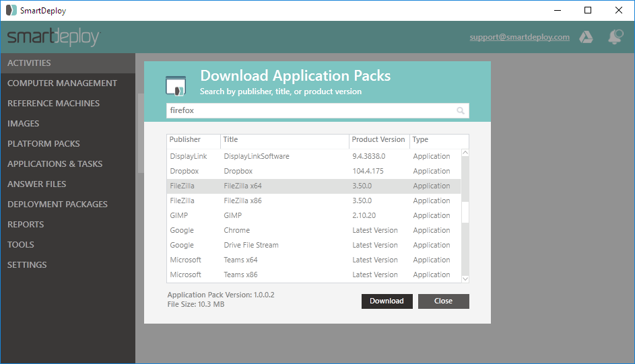
Task: Click the search magnifier icon
Action: coord(461,110)
